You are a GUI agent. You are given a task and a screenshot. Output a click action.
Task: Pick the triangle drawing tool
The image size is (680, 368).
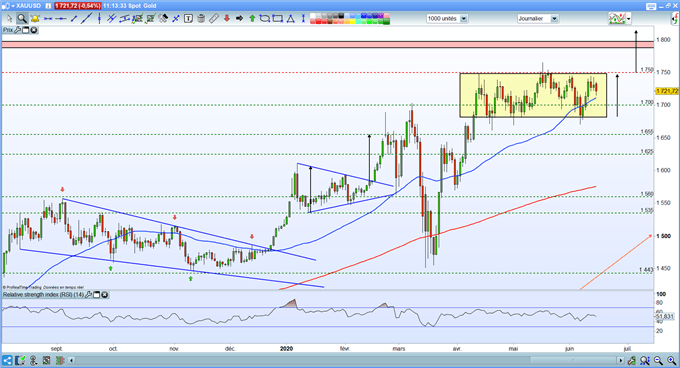[x=290, y=19]
